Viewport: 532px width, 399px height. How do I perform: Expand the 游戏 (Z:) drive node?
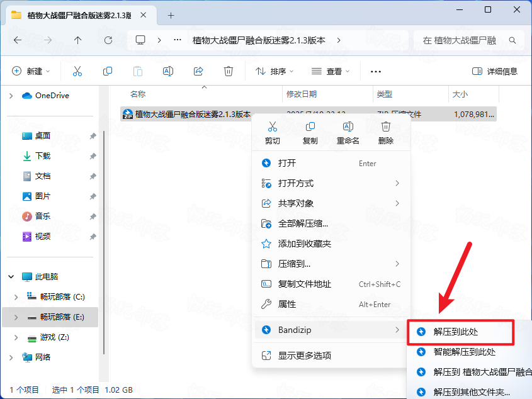click(16, 337)
